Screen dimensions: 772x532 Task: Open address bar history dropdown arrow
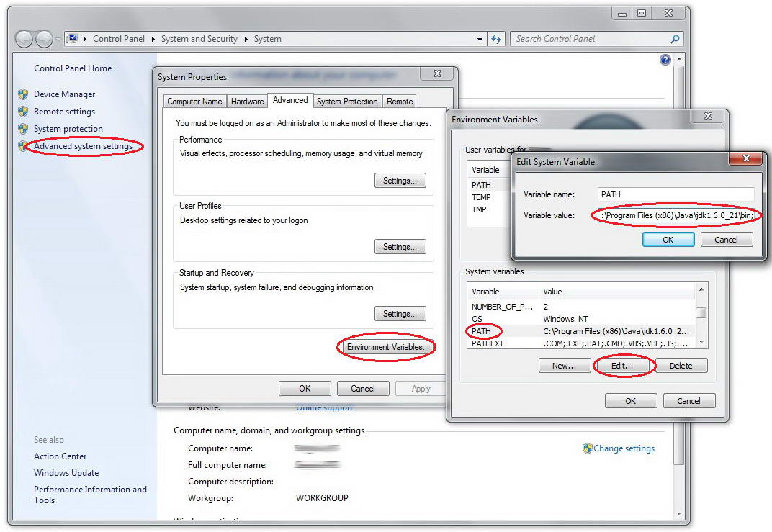point(480,40)
